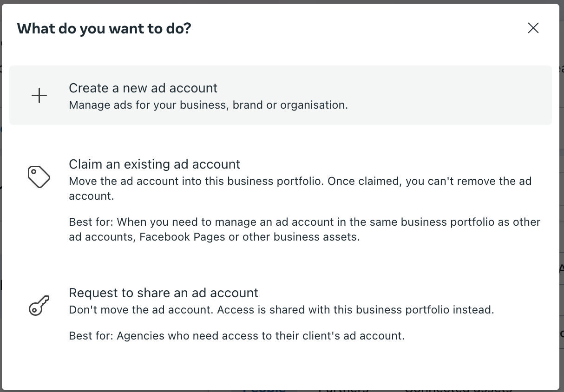Screen dimensions: 564x392
Task: Click the tag icon beside Claim an existing
Action: [39, 177]
